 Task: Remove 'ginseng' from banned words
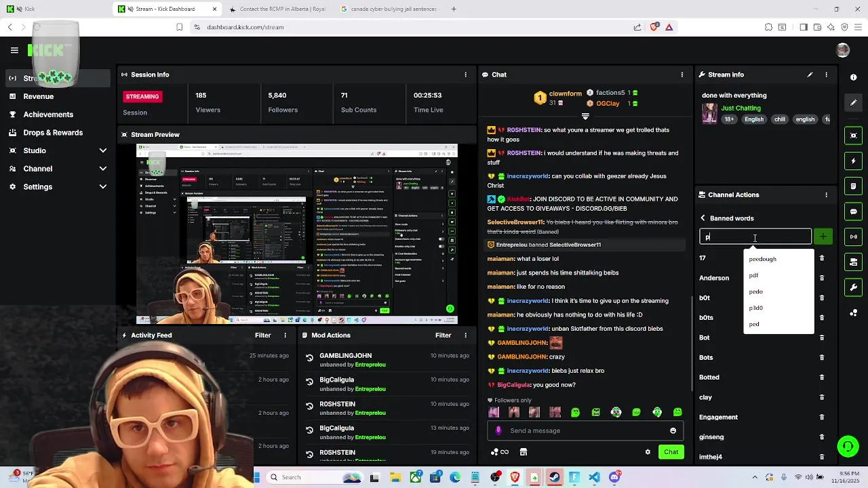coord(822,437)
